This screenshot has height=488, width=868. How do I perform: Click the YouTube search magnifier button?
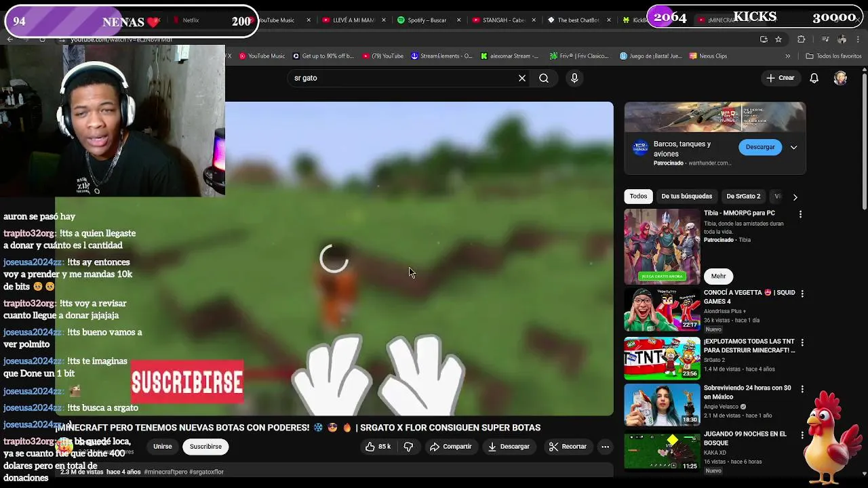pyautogui.click(x=544, y=78)
